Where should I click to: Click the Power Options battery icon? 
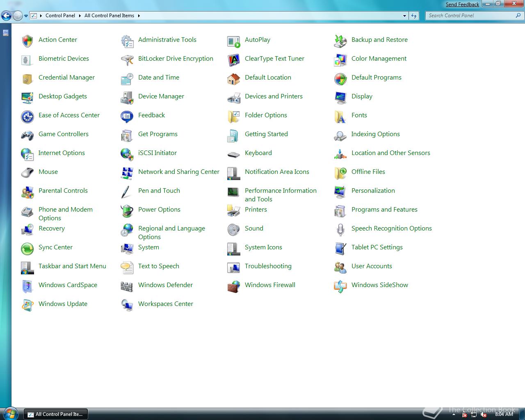coord(127,211)
